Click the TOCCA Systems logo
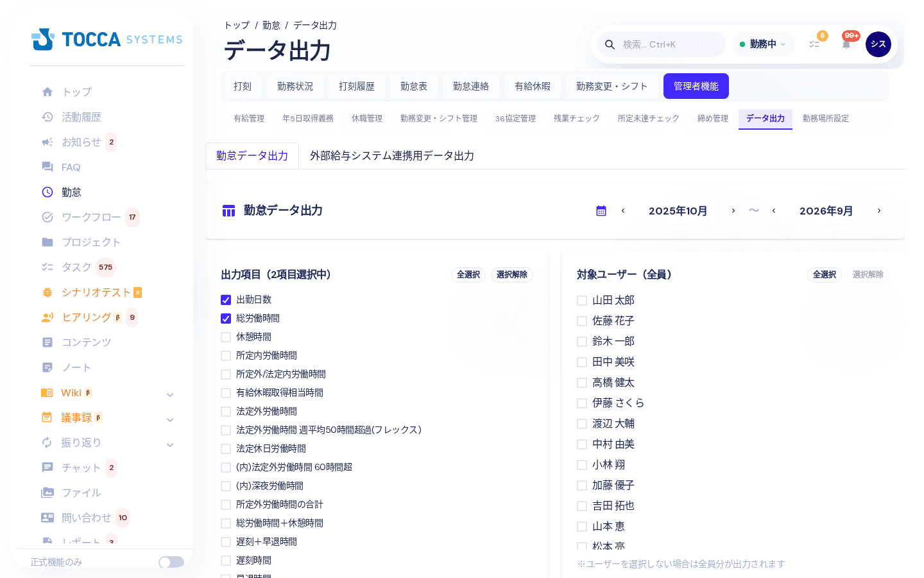This screenshot has width=924, height=578. click(107, 39)
